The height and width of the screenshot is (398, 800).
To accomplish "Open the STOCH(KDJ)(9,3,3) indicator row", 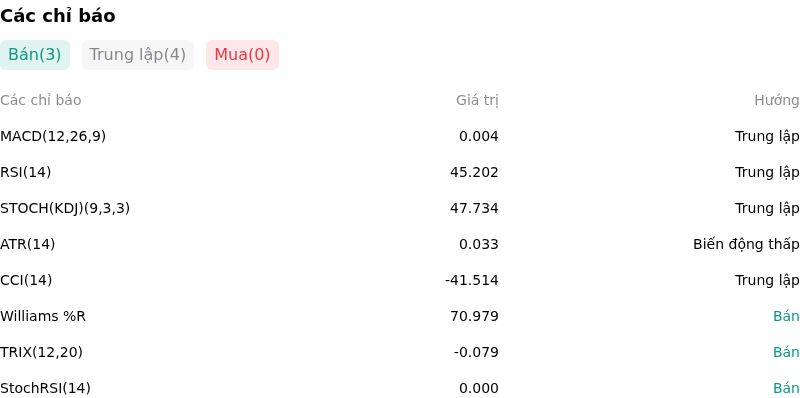I will pyautogui.click(x=400, y=208).
